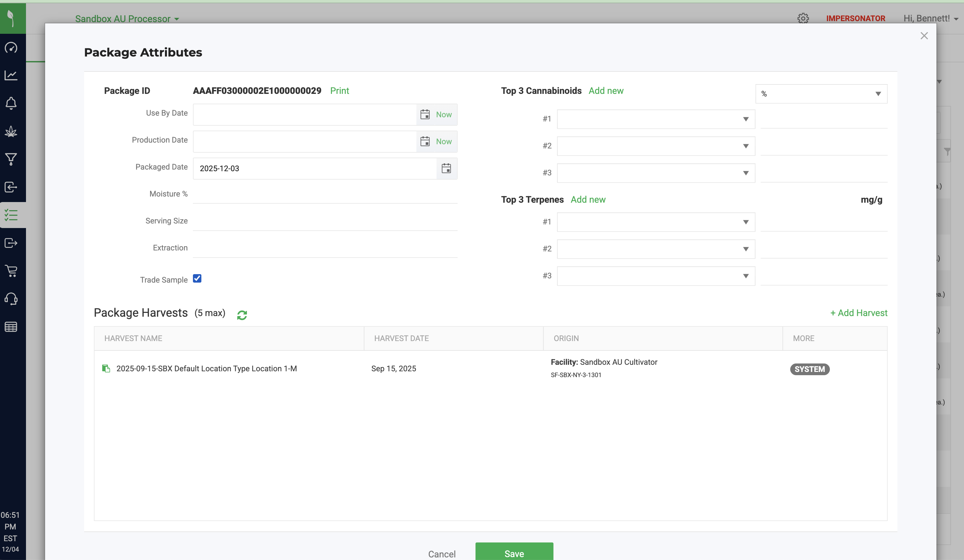This screenshot has height=560, width=964.
Task: Open the Cannabinoid #1 dropdown
Action: pyautogui.click(x=656, y=119)
